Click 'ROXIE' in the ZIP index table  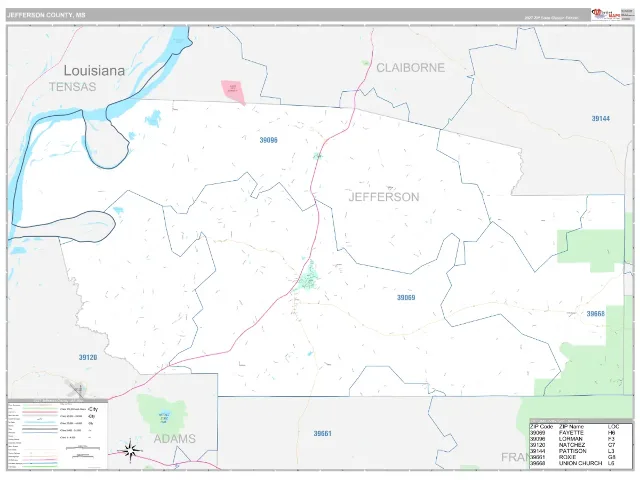[567, 457]
